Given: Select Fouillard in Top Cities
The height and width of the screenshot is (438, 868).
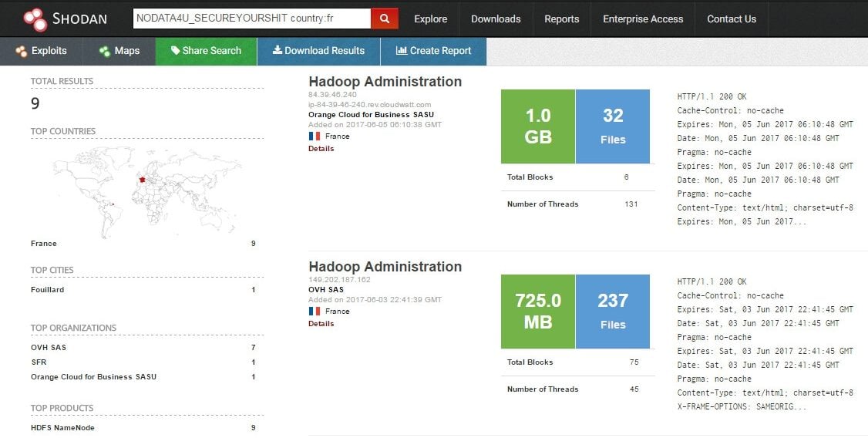Looking at the screenshot, I should tap(48, 290).
